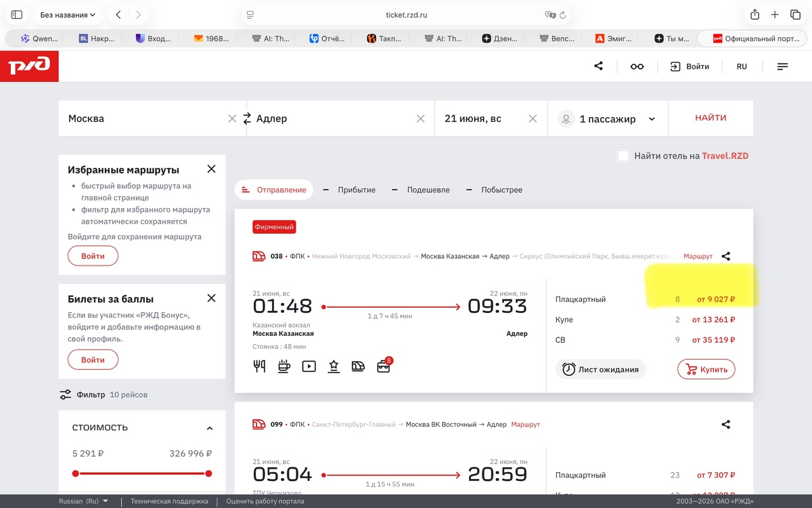Close the Избранные маршруты panel
This screenshot has width=812, height=508.
pos(211,169)
